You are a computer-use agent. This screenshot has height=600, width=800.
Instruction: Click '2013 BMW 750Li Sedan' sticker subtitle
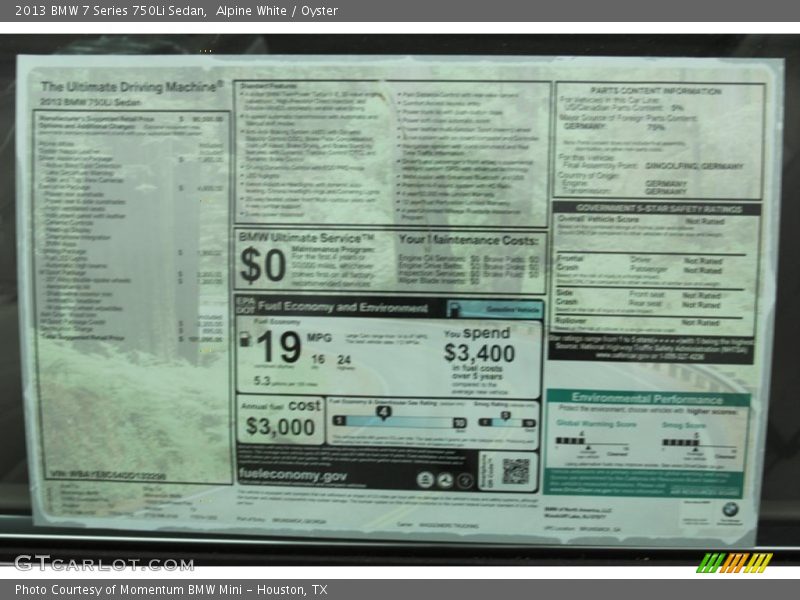click(x=90, y=102)
